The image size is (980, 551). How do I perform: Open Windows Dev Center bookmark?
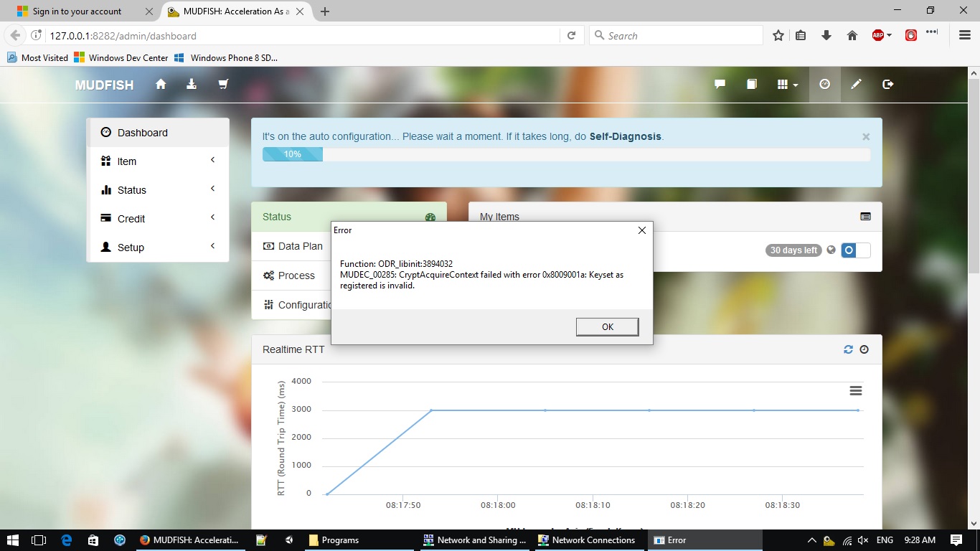coord(121,58)
